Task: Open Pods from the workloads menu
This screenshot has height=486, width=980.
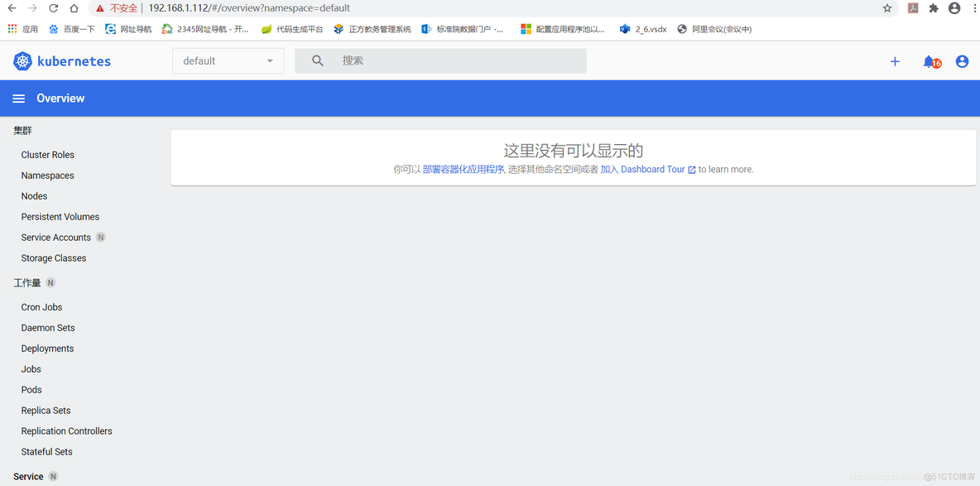Action: tap(31, 389)
